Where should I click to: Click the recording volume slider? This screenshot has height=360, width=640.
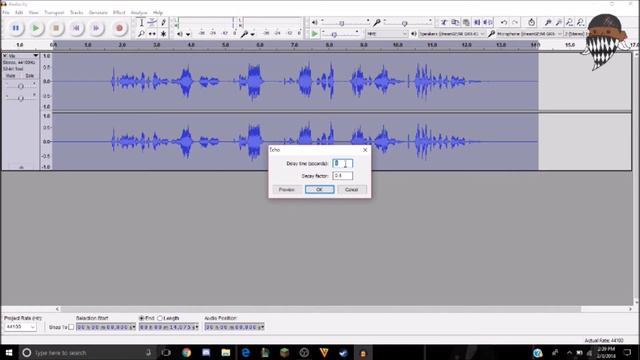pos(407,22)
